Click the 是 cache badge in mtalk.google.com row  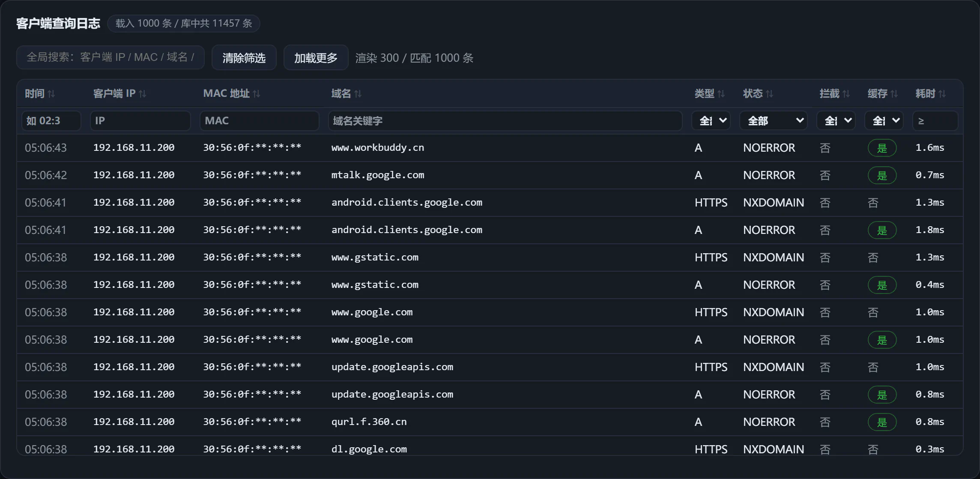tap(882, 176)
